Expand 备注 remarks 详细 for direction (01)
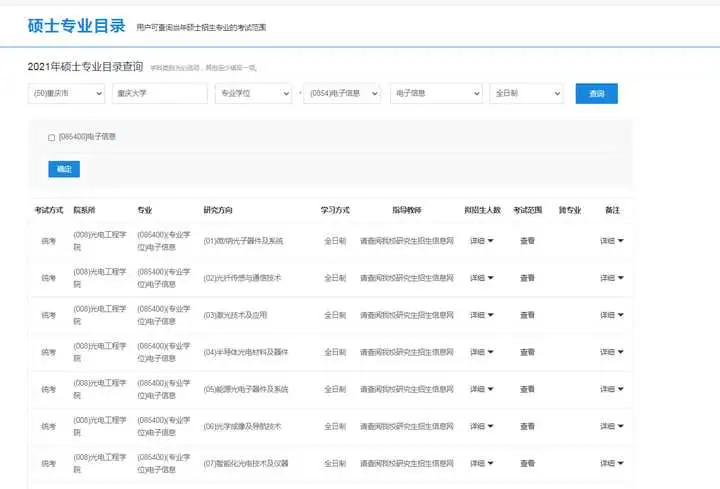720x489 pixels. [612, 241]
